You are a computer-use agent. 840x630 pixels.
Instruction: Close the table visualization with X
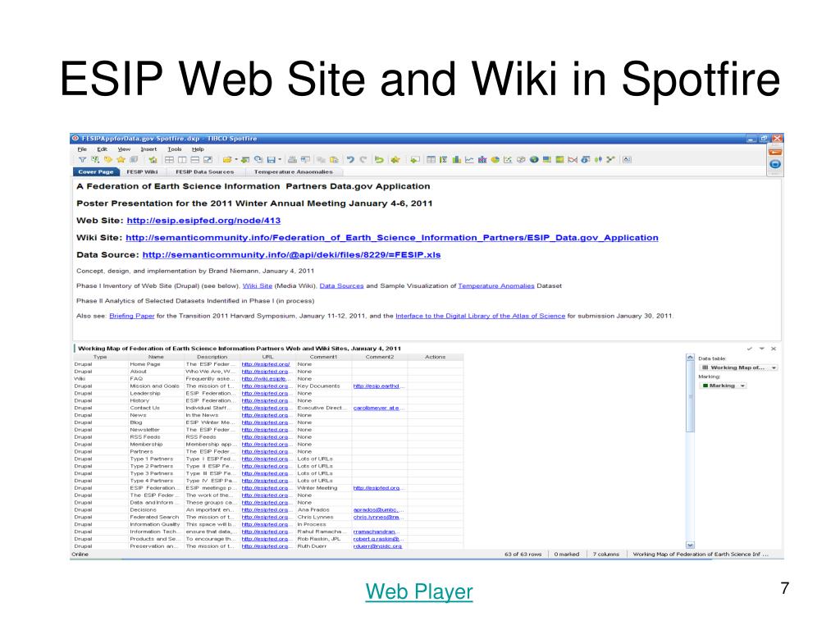point(774,348)
